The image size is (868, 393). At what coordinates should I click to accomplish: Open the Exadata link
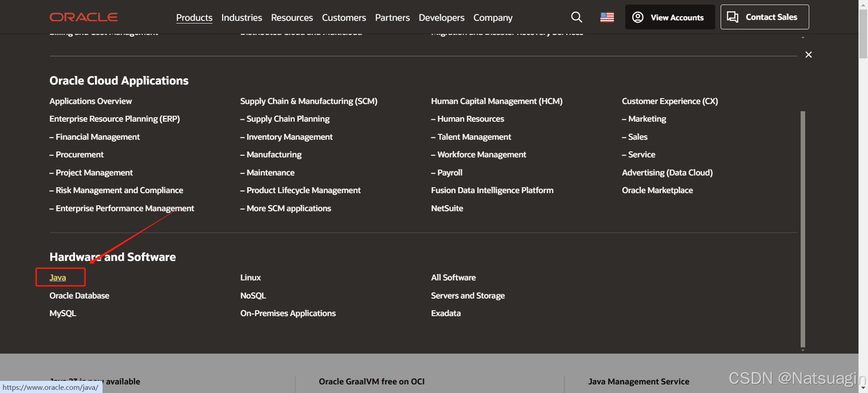pos(446,313)
